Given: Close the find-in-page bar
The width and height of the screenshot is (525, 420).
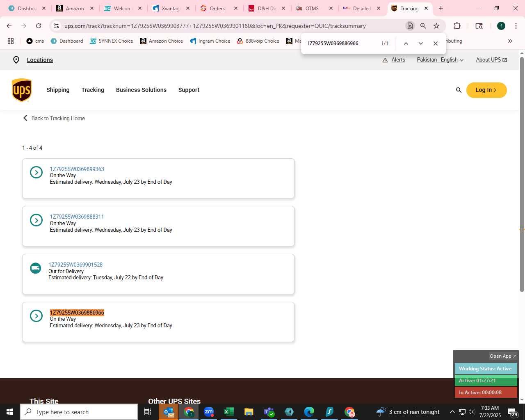Looking at the screenshot, I should pyautogui.click(x=436, y=43).
